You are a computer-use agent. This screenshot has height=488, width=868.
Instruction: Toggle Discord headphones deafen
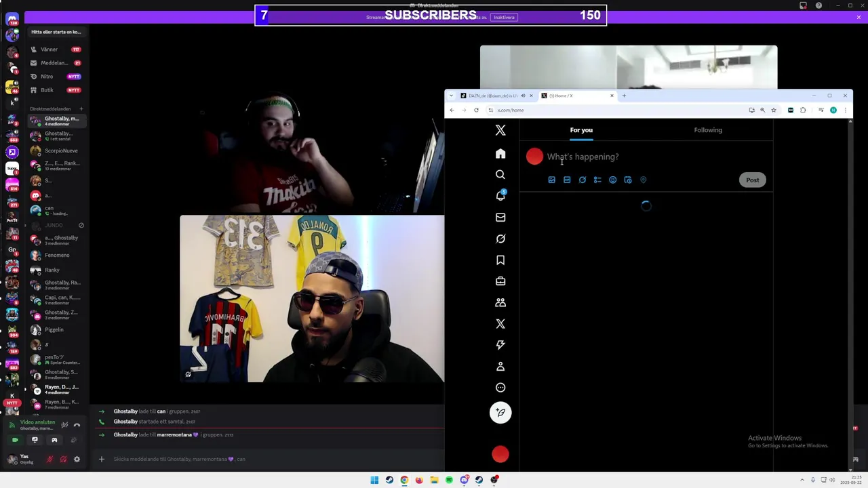pyautogui.click(x=63, y=460)
